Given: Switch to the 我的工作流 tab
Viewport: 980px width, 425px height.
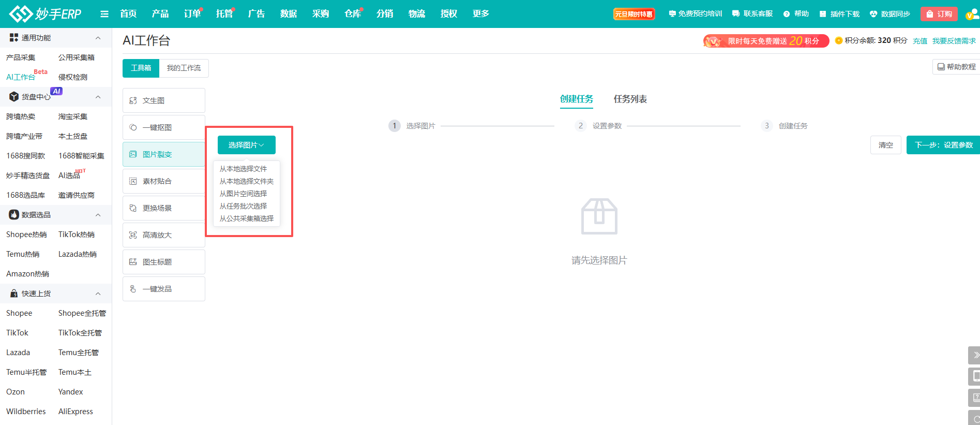Looking at the screenshot, I should coord(184,68).
